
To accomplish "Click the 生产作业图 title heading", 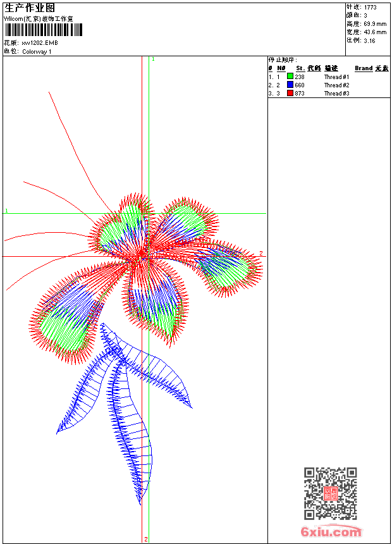I will 30,8.
